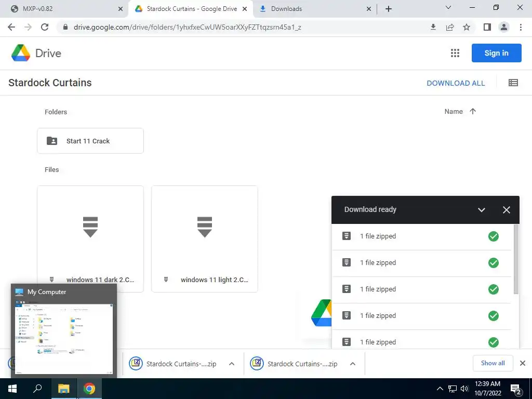
Task: Sort files by Name
Action: (453, 111)
